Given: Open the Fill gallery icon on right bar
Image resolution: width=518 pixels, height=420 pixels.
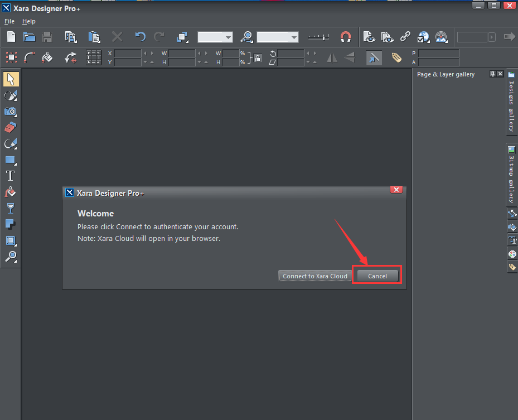Looking at the screenshot, I should coord(512,227).
